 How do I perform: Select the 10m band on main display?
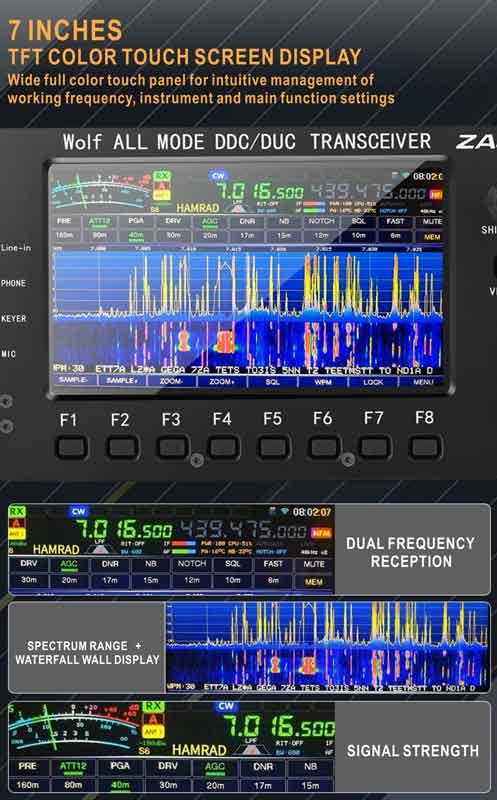pos(358,236)
